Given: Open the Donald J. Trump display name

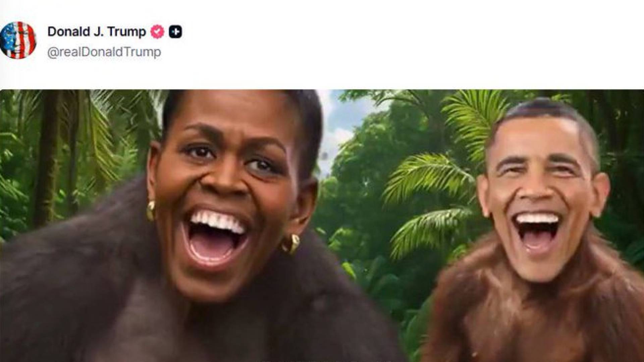Looking at the screenshot, I should [x=97, y=32].
